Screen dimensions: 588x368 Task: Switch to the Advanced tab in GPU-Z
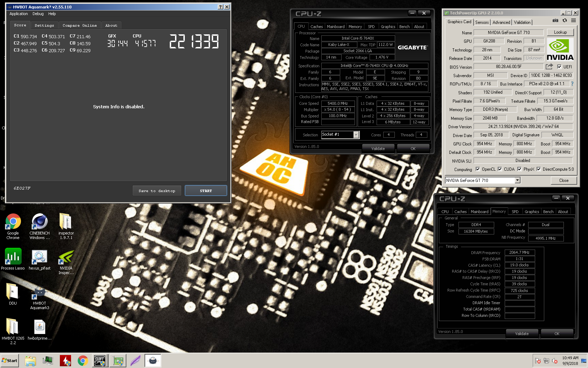pyautogui.click(x=501, y=22)
